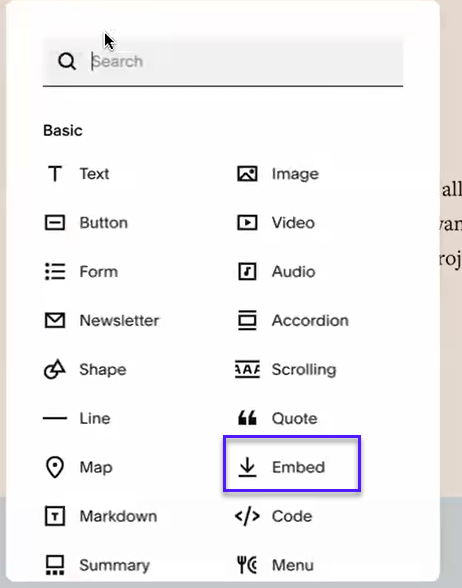Insert a Line block
The width and height of the screenshot is (462, 588).
pos(77,418)
